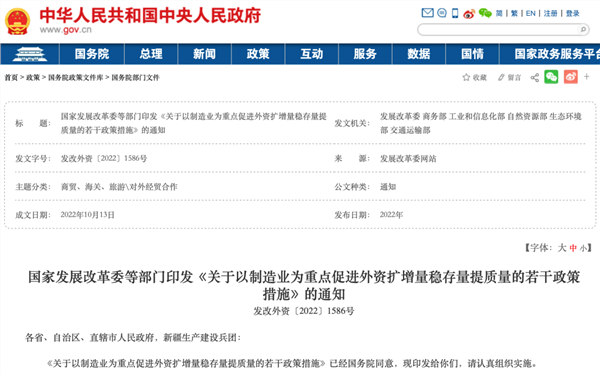Switch to traditional Chinese 繁
600x374 pixels.
click(x=514, y=13)
